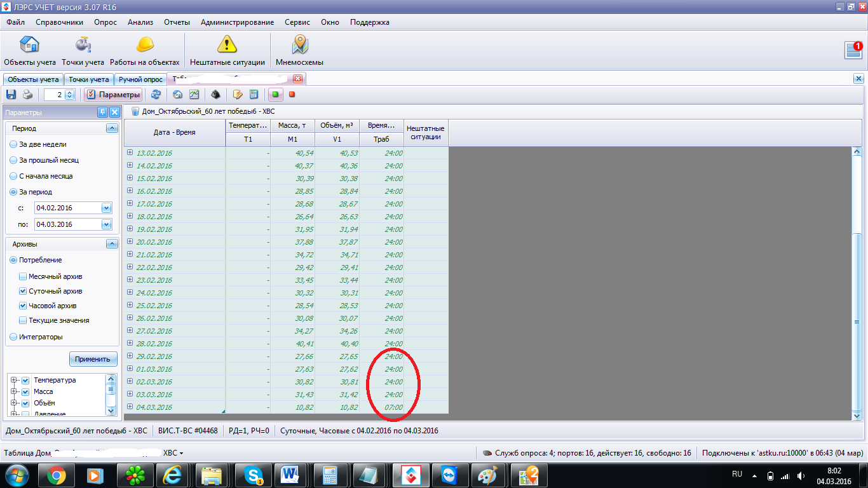Image resolution: width=868 pixels, height=488 pixels.
Task: Click the red square toolbar button
Action: click(292, 95)
